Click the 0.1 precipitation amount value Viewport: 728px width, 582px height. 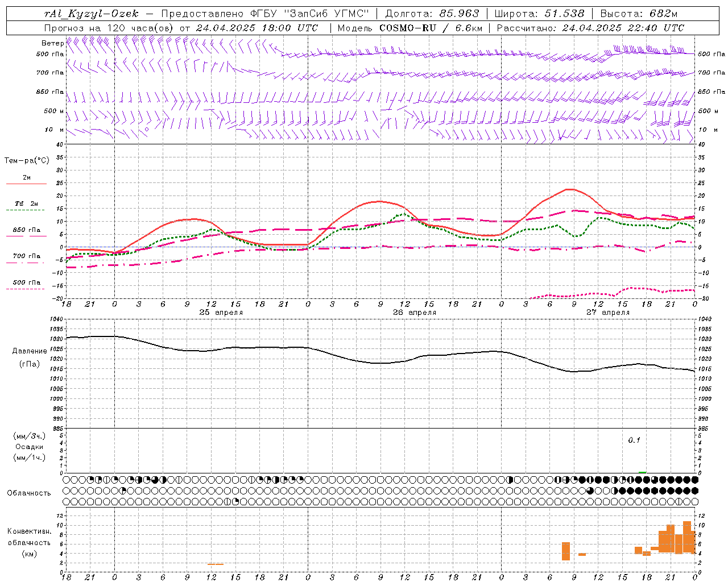(634, 440)
